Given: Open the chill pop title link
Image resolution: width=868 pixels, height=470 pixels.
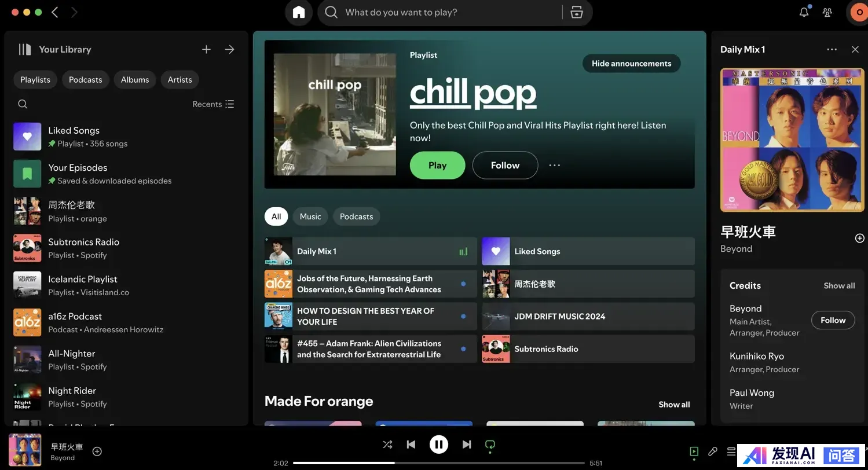Looking at the screenshot, I should point(473,93).
